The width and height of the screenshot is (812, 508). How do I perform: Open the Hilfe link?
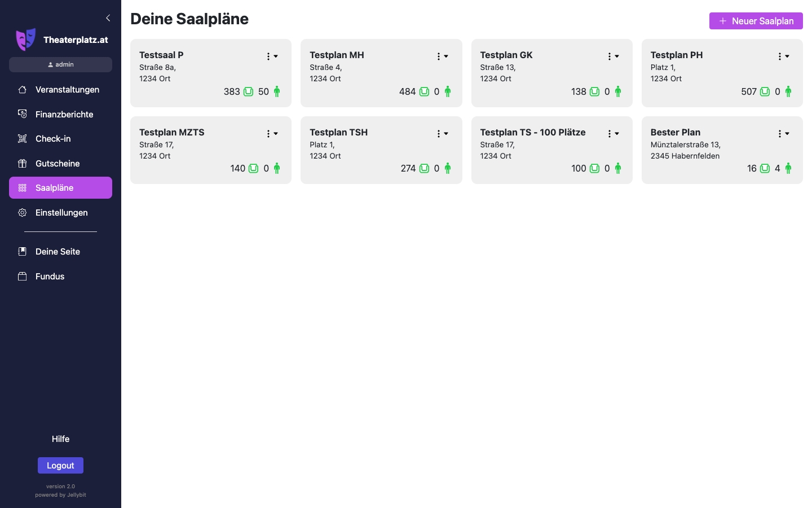(x=60, y=439)
